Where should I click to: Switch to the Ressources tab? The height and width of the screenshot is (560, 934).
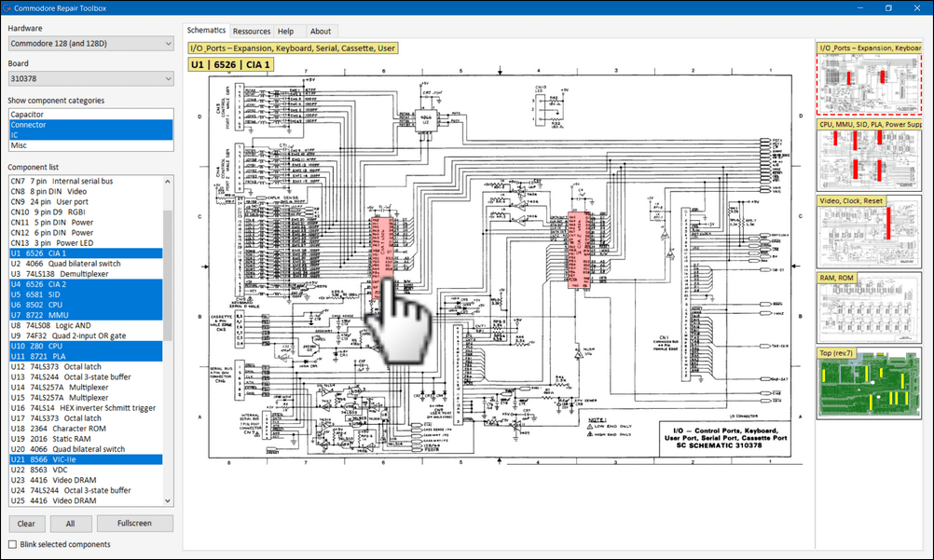coord(252,32)
